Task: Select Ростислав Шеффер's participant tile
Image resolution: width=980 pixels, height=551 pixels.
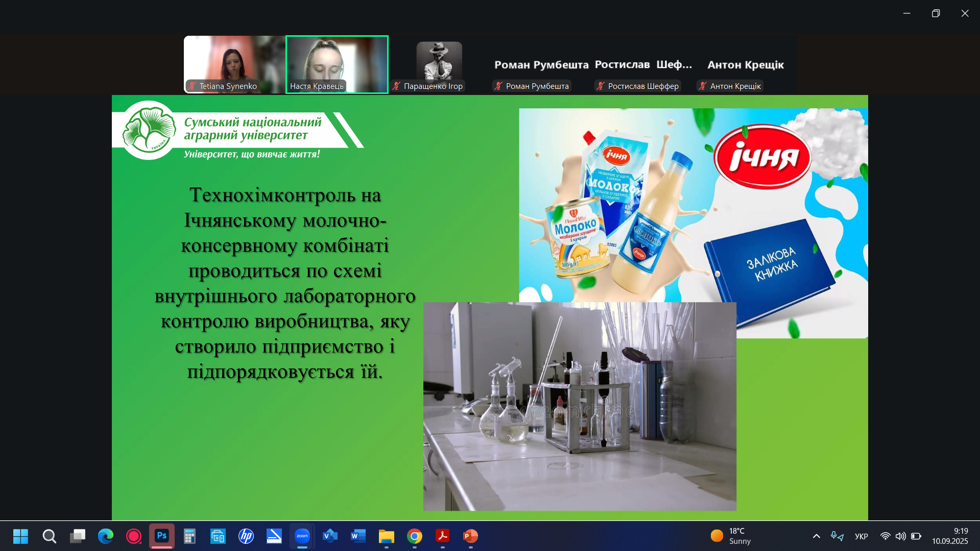Action: tap(643, 64)
